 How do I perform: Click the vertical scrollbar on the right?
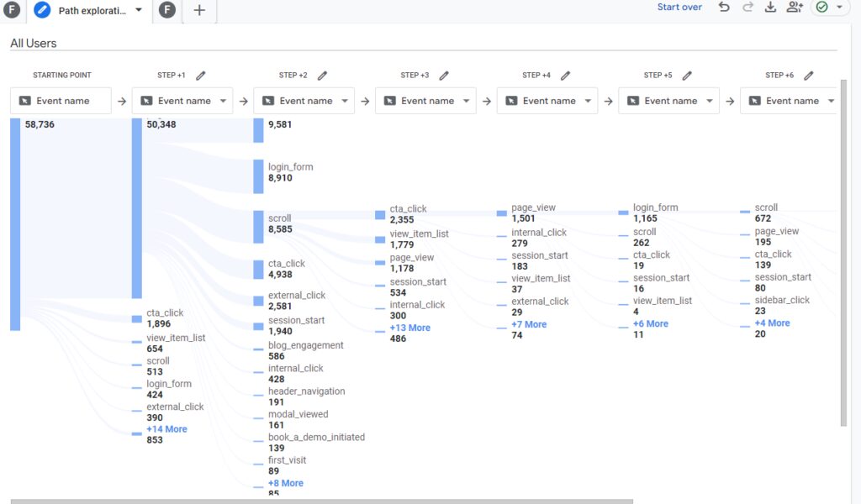(x=843, y=252)
